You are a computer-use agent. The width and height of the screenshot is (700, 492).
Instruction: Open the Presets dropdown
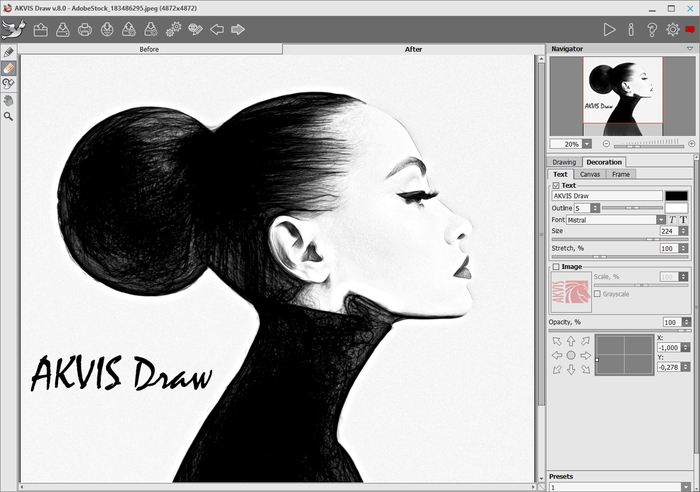(686, 487)
